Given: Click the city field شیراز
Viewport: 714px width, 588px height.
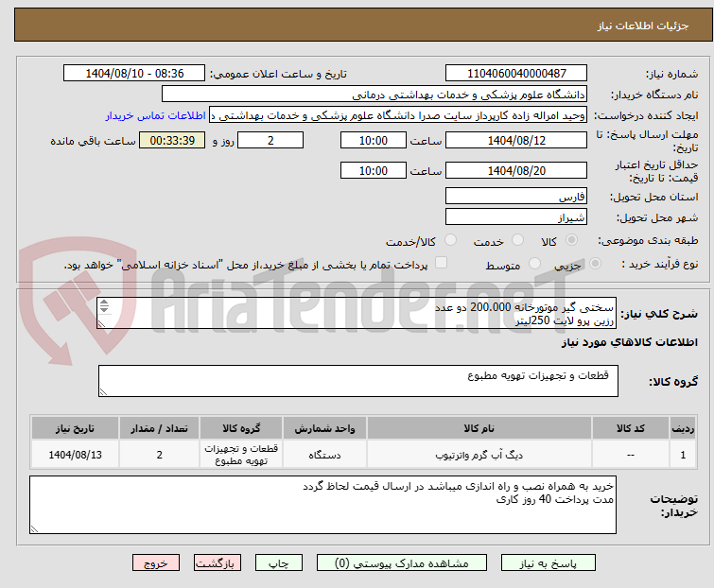Looking at the screenshot, I should 516,217.
